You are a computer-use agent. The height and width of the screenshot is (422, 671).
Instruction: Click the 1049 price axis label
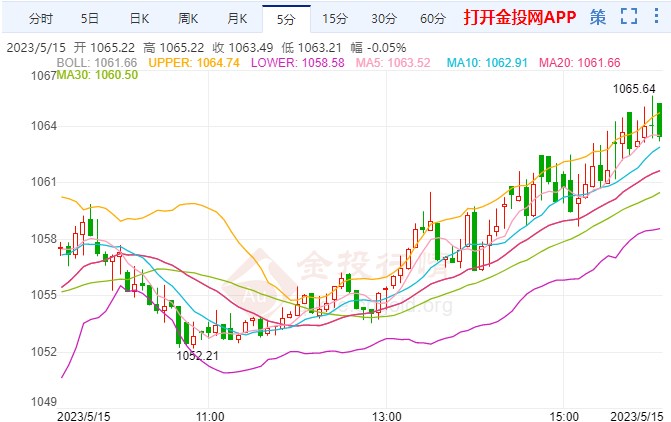point(43,401)
